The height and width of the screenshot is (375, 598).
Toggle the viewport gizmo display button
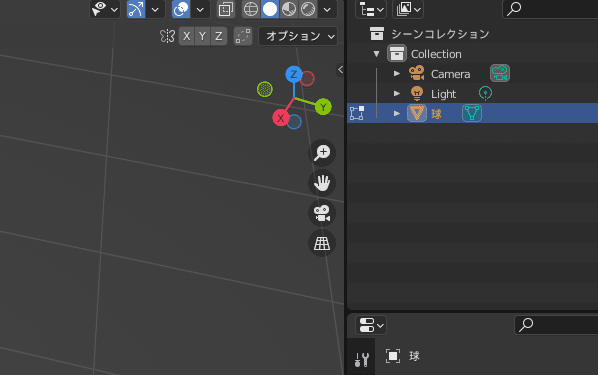pyautogui.click(x=136, y=9)
